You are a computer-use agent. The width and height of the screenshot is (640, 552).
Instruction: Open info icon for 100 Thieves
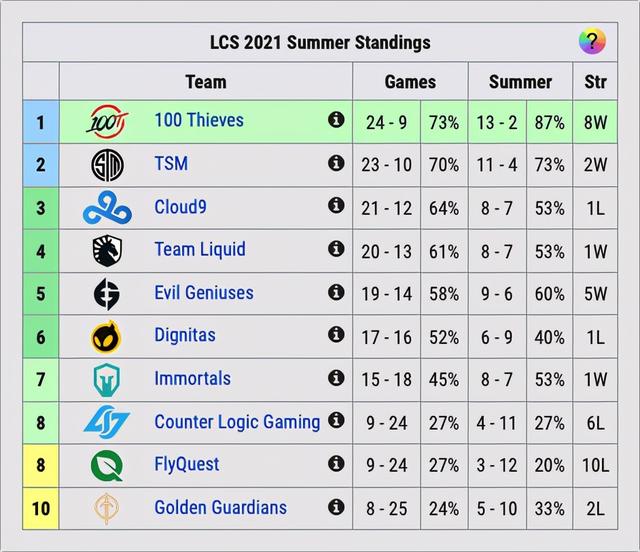tap(336, 120)
